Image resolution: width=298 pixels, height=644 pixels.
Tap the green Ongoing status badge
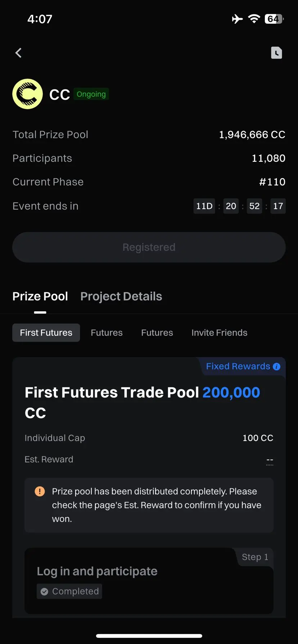(x=91, y=94)
